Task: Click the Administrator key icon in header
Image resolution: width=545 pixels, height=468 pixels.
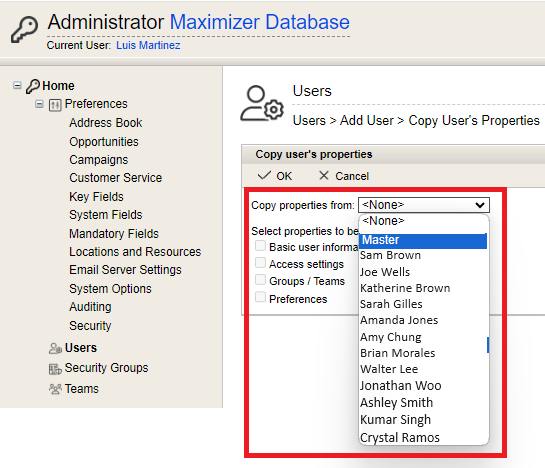Action: pos(24,29)
